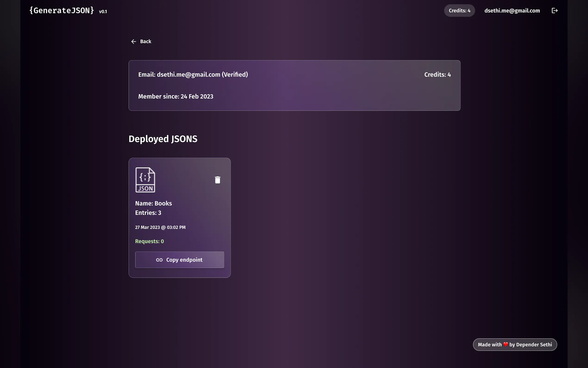Click the Entries: 3 text
Image resolution: width=588 pixels, height=368 pixels.
[x=148, y=213]
